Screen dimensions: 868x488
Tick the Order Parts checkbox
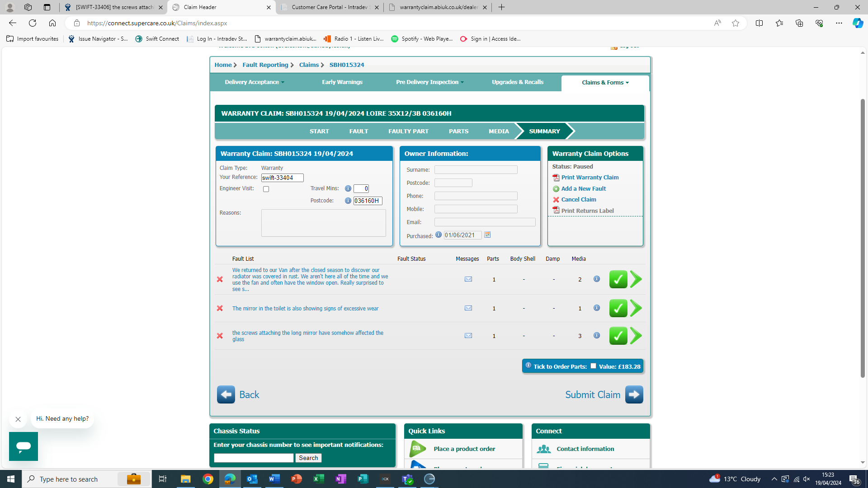pyautogui.click(x=593, y=366)
